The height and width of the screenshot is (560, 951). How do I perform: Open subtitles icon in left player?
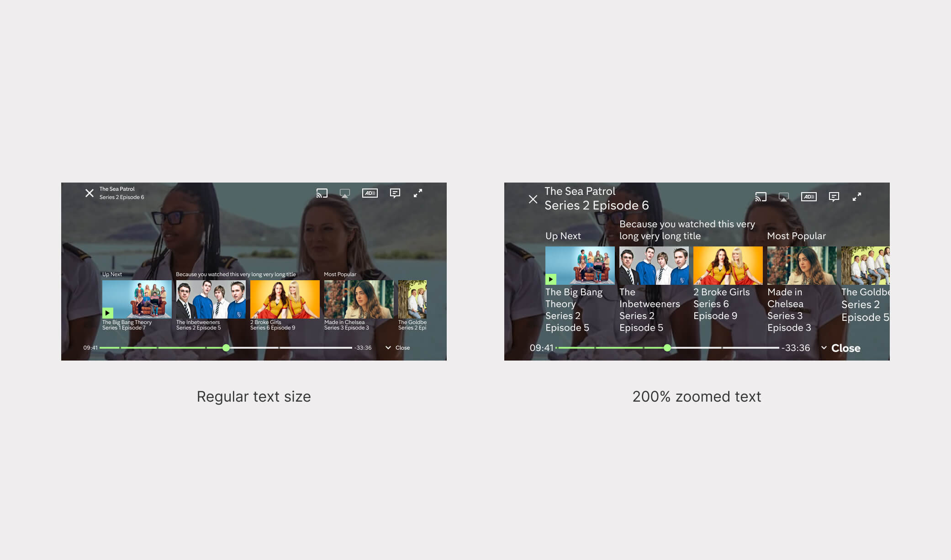[x=395, y=193]
